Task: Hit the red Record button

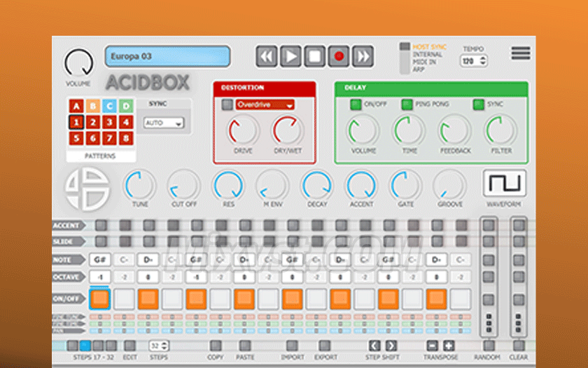Action: (339, 57)
